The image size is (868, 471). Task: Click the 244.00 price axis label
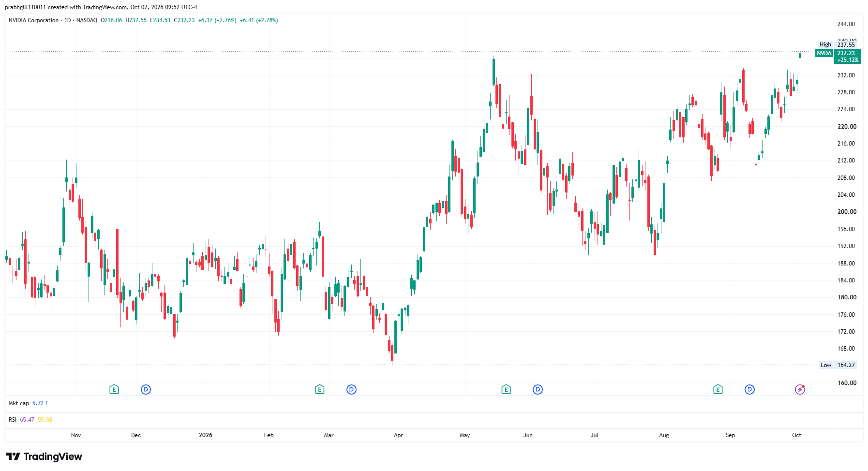click(846, 24)
